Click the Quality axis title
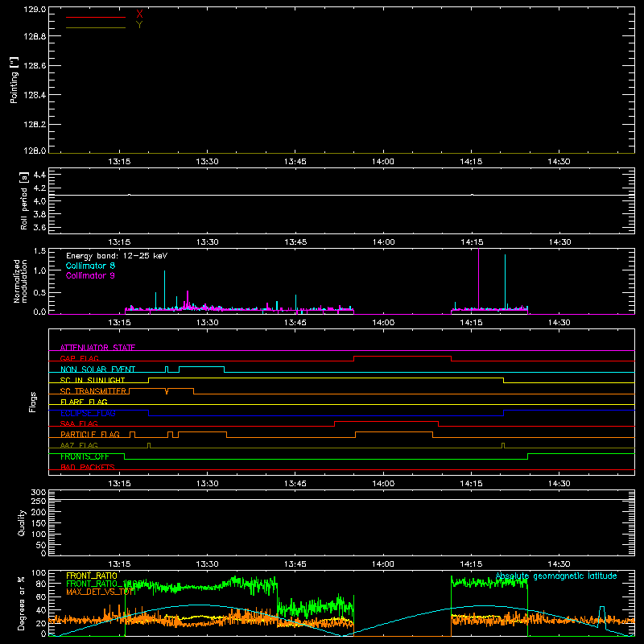Screen dimensions: 644x644 tap(22, 522)
